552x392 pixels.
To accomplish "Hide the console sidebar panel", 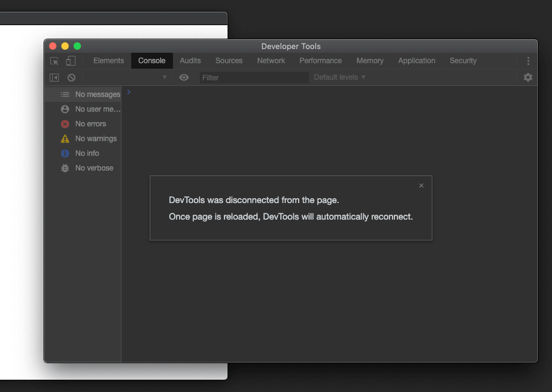I will click(x=55, y=77).
